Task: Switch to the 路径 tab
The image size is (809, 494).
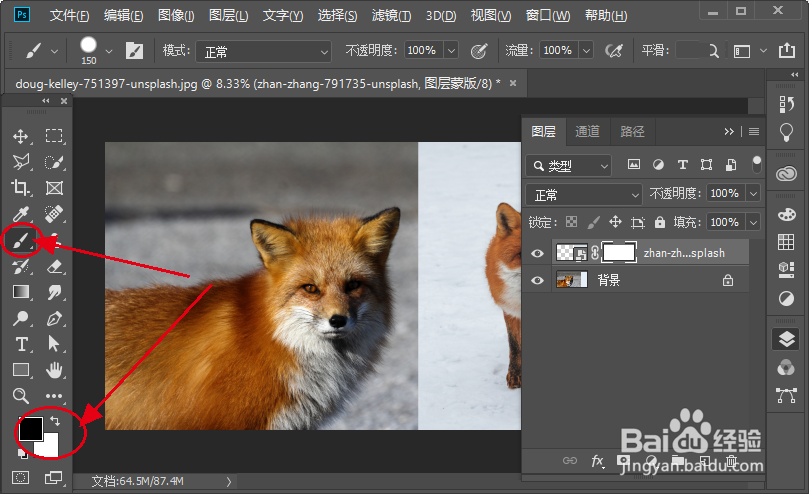Action: pyautogui.click(x=633, y=132)
